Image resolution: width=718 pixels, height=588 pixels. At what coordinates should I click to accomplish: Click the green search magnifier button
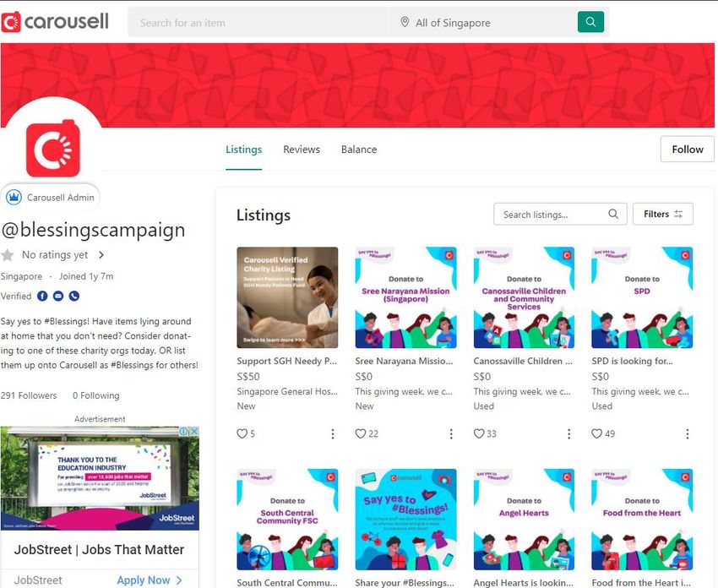pos(590,21)
